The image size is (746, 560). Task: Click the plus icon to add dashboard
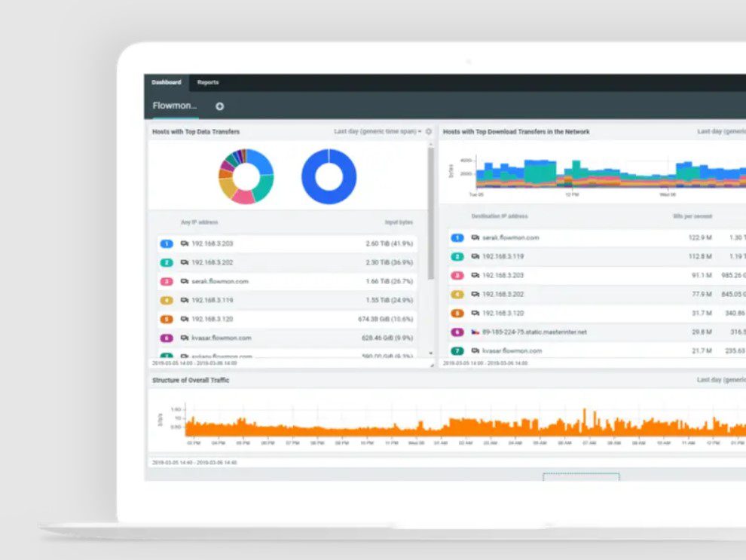tap(219, 106)
